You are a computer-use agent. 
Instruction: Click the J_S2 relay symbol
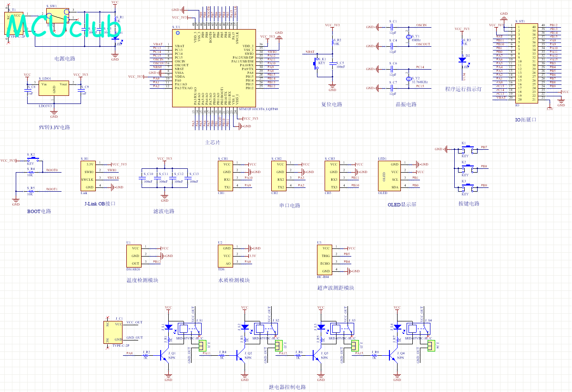coord(266,329)
